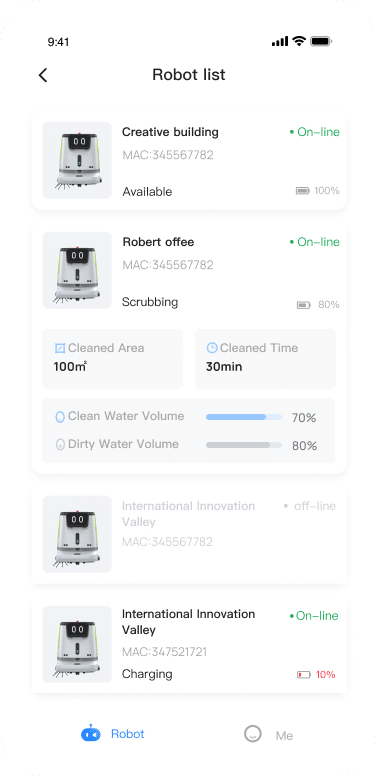Open the Me tab
The width and height of the screenshot is (376, 776).
point(269,734)
